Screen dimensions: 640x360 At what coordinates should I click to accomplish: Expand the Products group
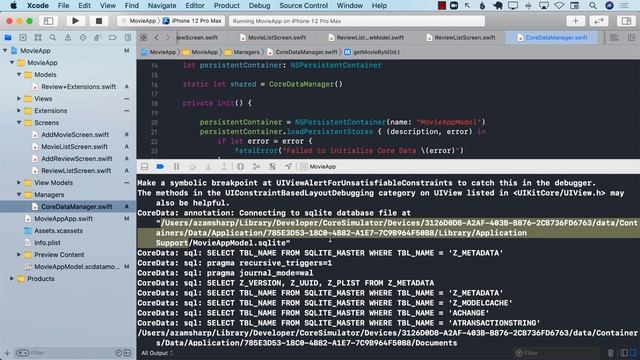click(x=12, y=278)
